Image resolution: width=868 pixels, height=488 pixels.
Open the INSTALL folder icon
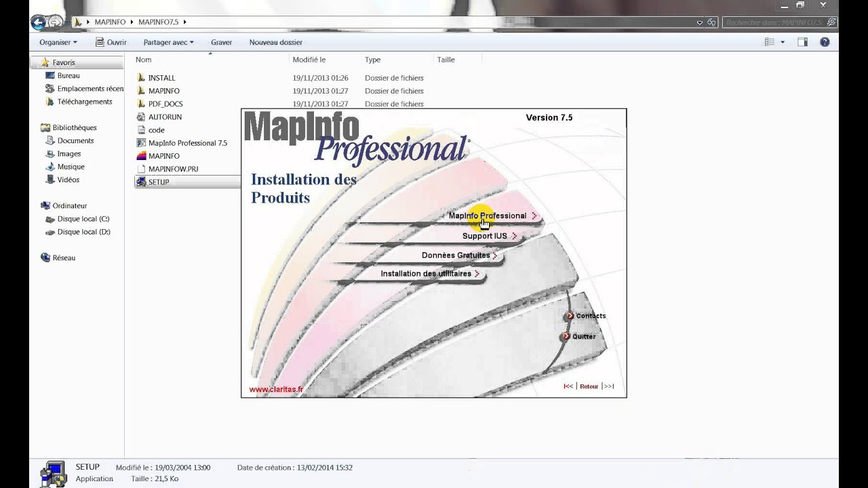click(141, 78)
